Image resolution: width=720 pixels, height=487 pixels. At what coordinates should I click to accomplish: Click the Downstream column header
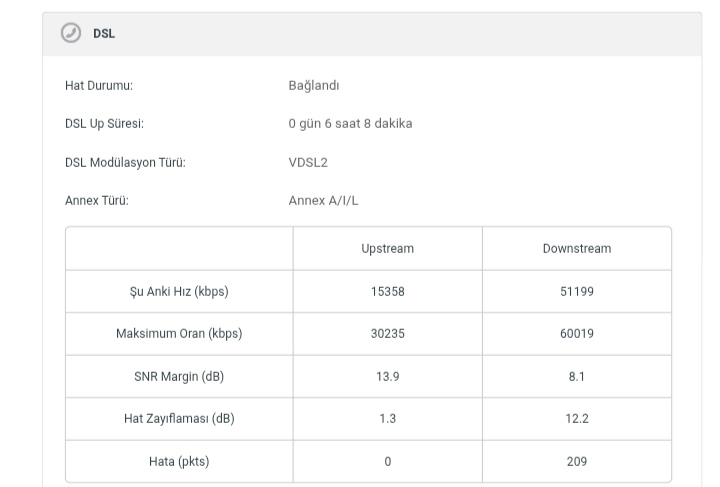coord(576,248)
